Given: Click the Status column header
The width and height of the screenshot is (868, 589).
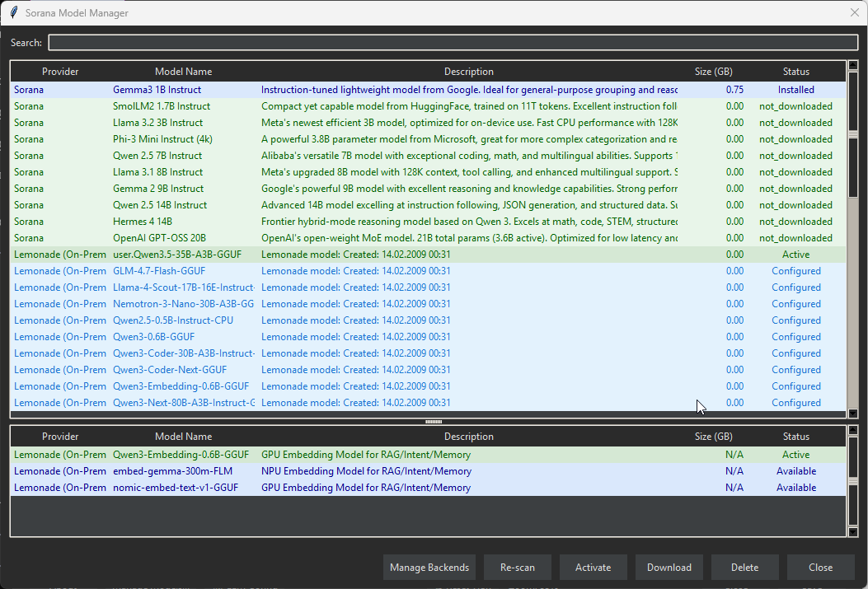Looking at the screenshot, I should 795,71.
